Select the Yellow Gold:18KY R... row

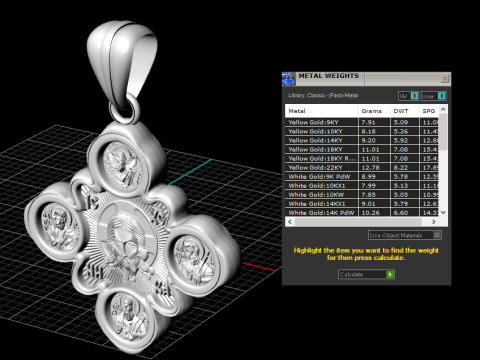(x=362, y=158)
